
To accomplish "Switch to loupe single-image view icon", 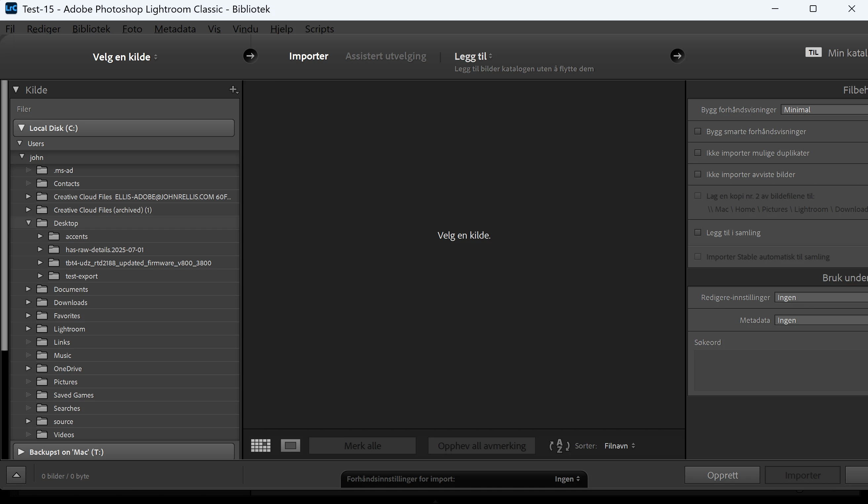I will point(290,446).
